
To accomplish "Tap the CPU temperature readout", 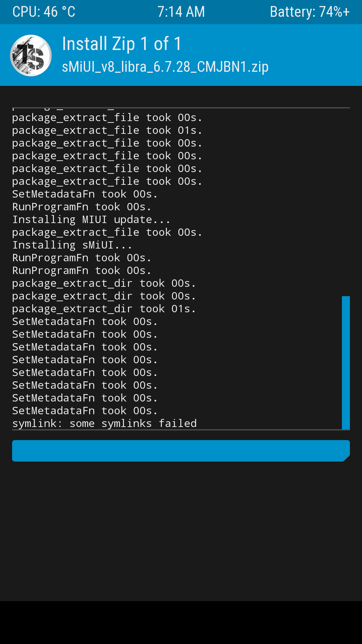I will 44,12.
